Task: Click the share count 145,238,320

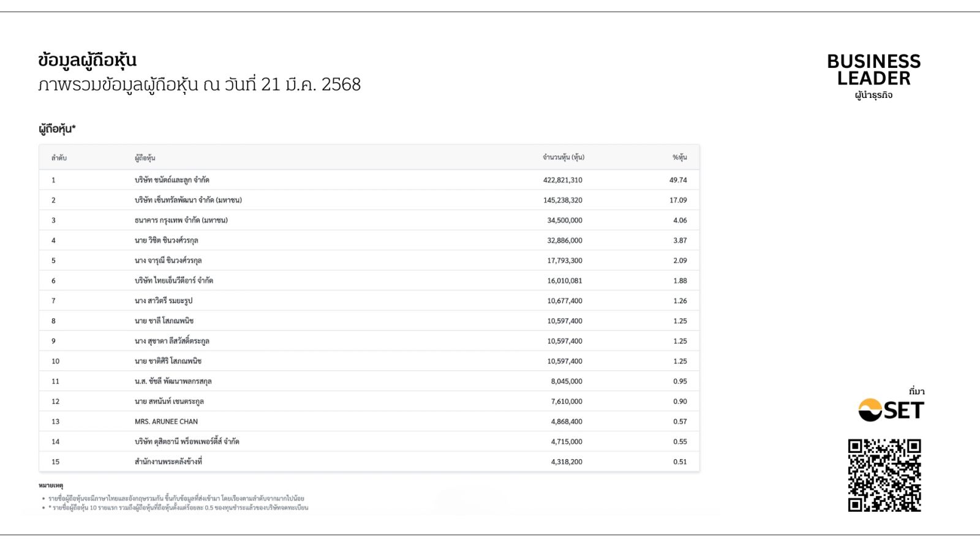Action: coord(562,200)
